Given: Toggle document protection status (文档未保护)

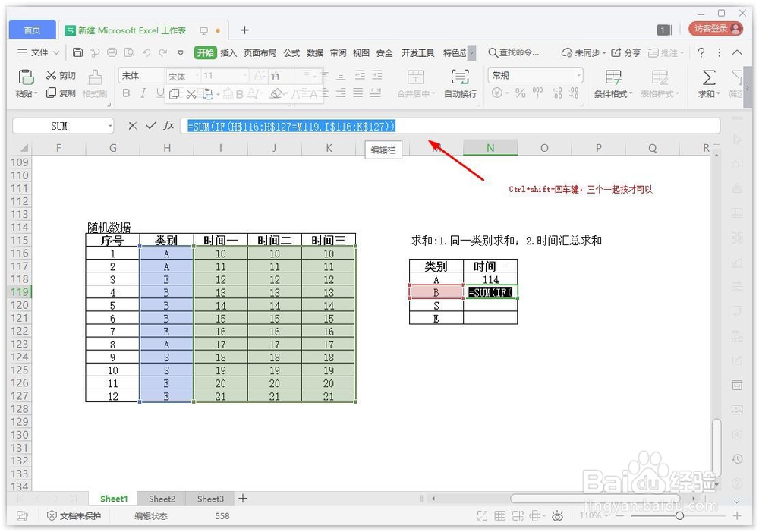Looking at the screenshot, I should point(74,516).
